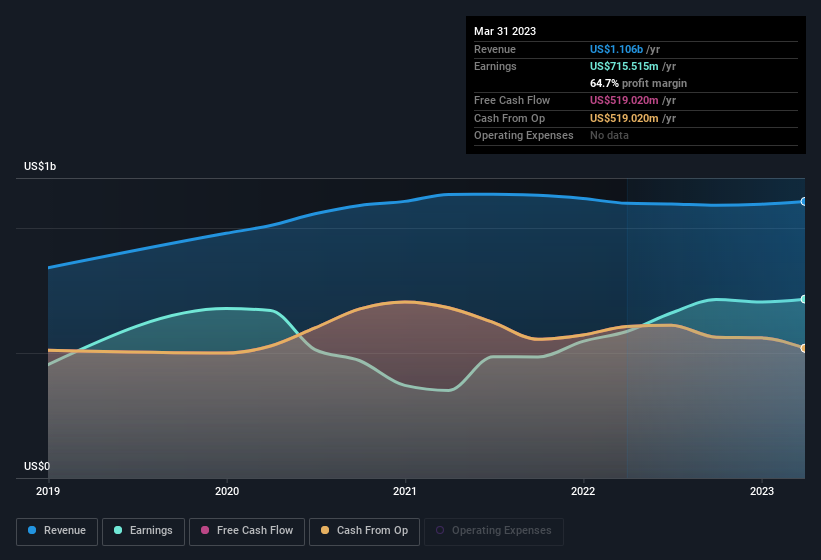Click the 2021 x-axis label
821x560 pixels.
coord(405,491)
